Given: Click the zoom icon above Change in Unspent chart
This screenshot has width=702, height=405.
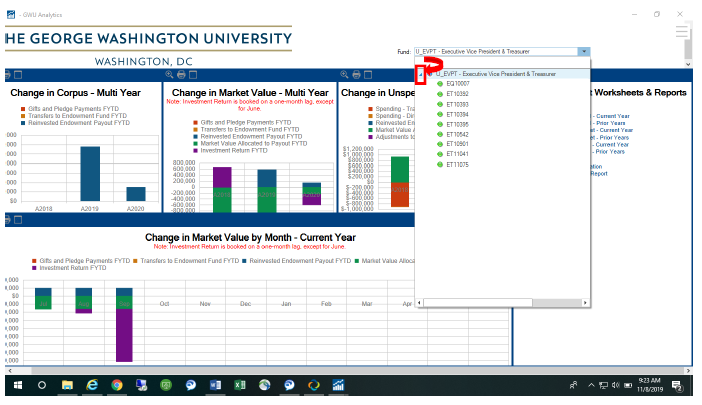Looking at the screenshot, I should pos(344,75).
